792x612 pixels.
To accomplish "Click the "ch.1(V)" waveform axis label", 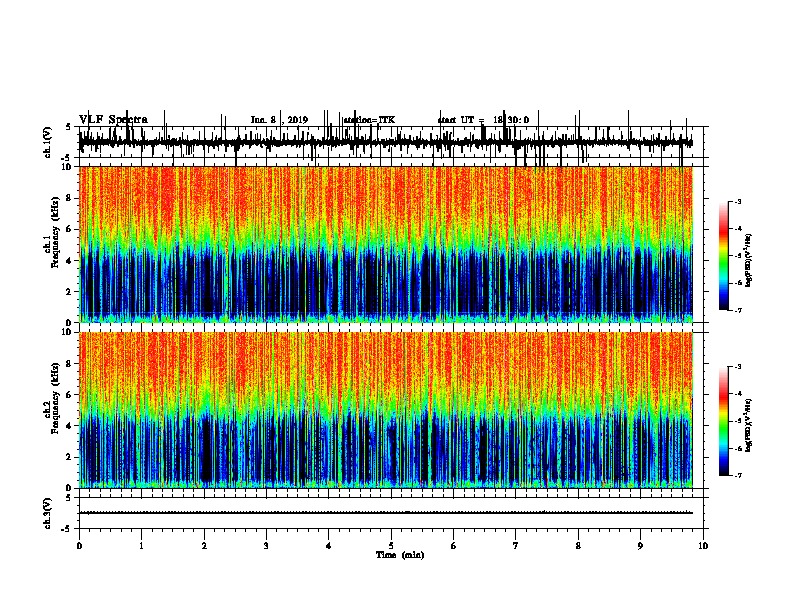I will [x=48, y=142].
